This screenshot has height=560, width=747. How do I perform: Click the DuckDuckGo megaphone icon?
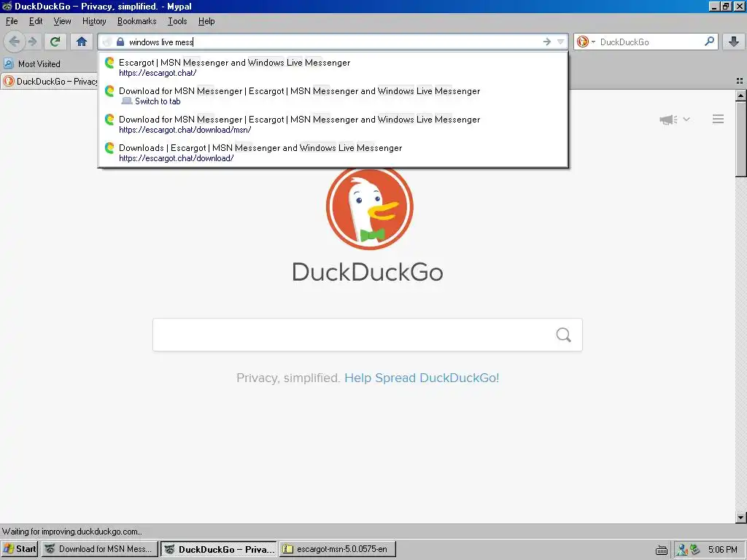click(x=668, y=120)
